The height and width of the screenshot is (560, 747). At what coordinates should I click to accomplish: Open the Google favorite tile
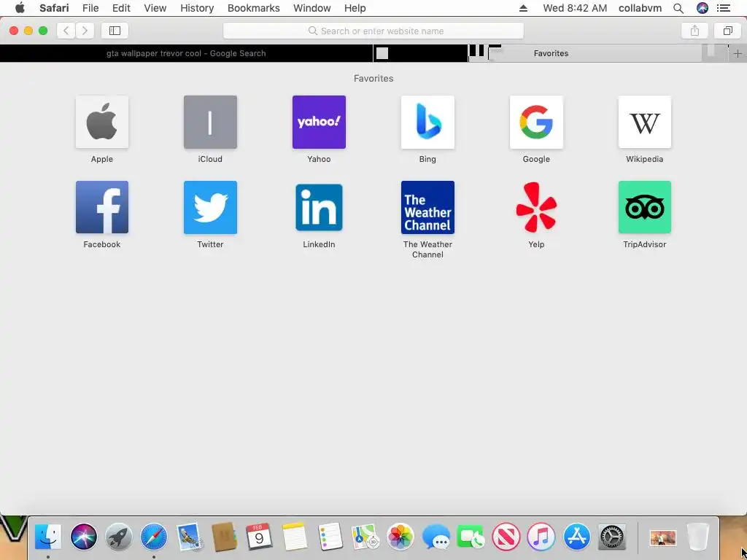coord(536,122)
